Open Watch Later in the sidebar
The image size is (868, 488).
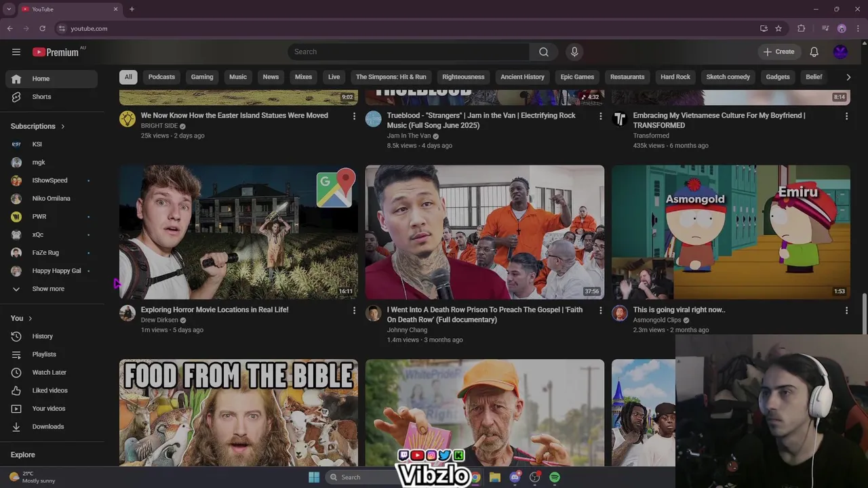click(52, 373)
